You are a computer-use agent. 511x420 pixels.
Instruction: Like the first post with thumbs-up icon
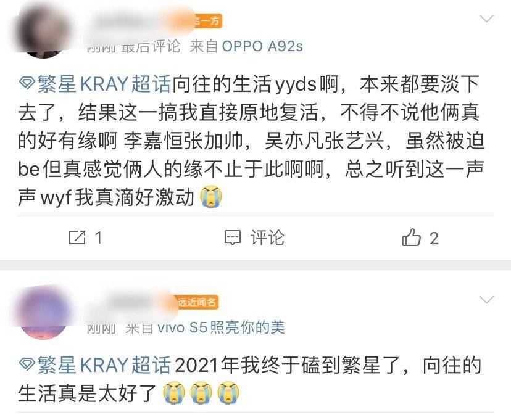pyautogui.click(x=411, y=237)
